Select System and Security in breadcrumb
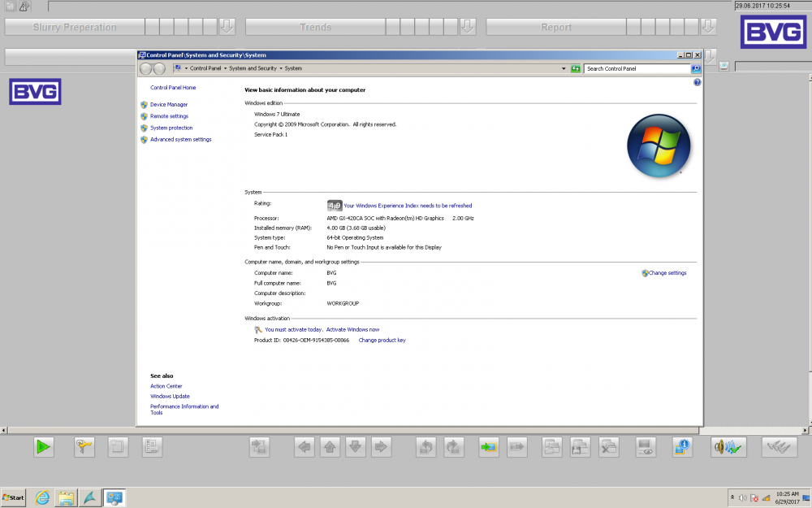 (253, 68)
